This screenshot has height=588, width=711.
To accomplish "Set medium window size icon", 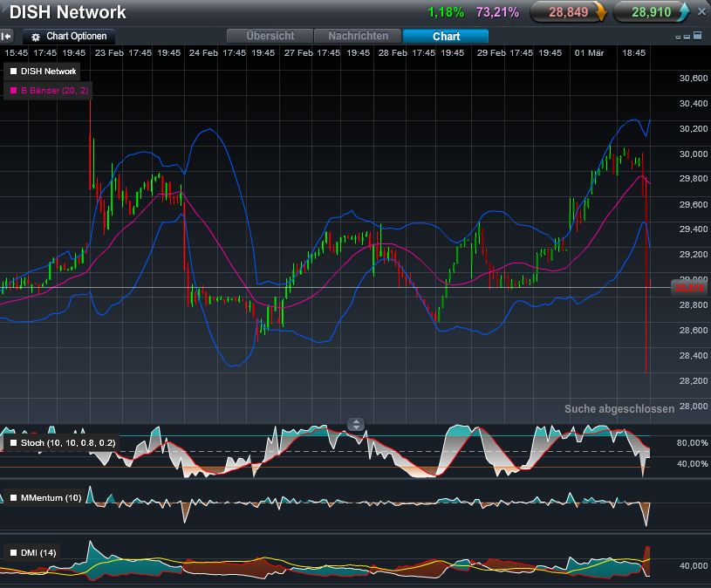I will [x=687, y=37].
